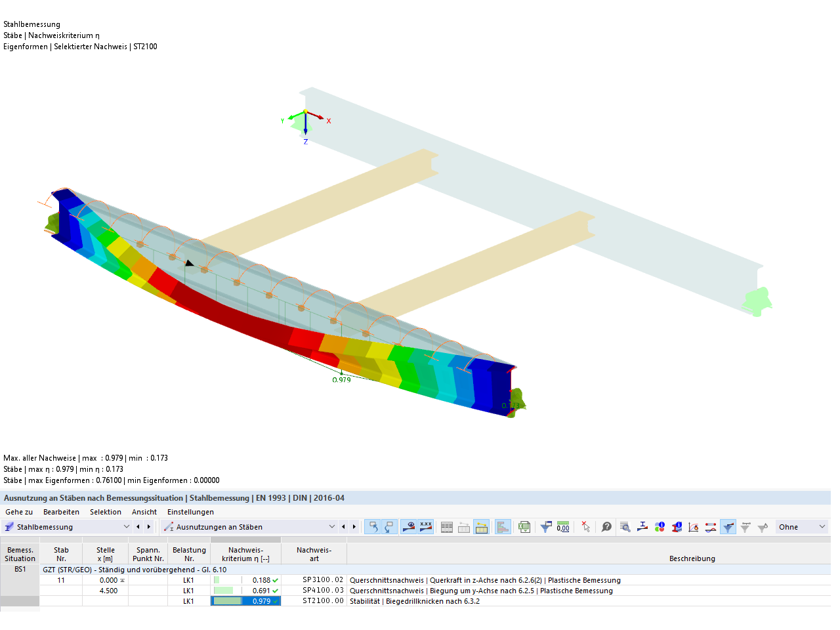Select the table view layout icon

tap(447, 527)
